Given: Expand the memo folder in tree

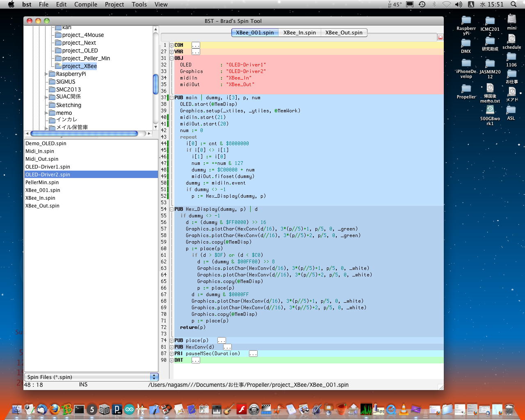Looking at the screenshot, I should (x=46, y=113).
